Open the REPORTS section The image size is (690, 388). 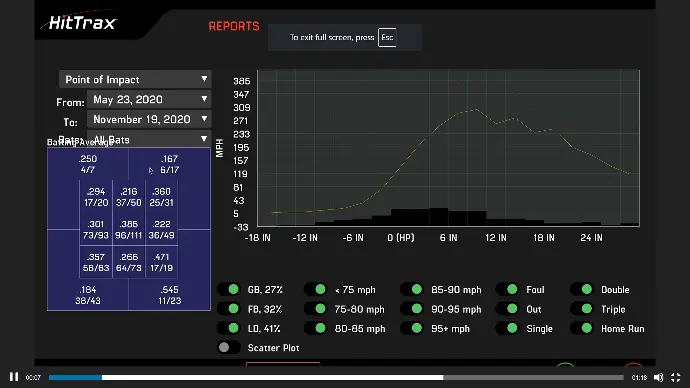coord(234,26)
